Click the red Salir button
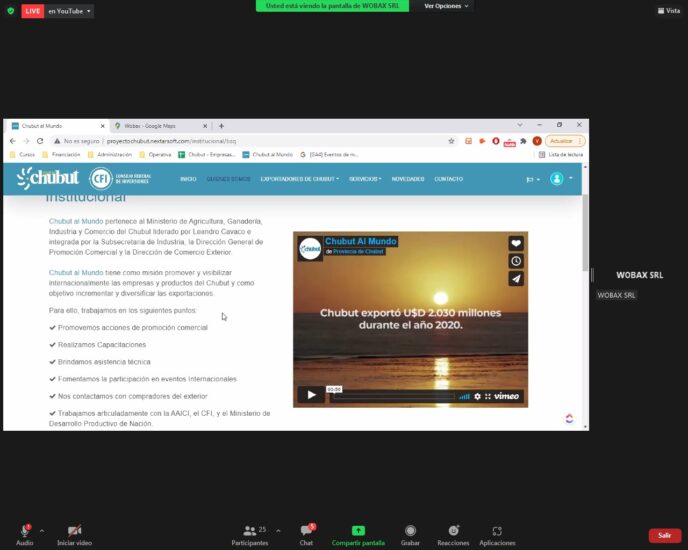The width and height of the screenshot is (688, 550). [x=664, y=535]
